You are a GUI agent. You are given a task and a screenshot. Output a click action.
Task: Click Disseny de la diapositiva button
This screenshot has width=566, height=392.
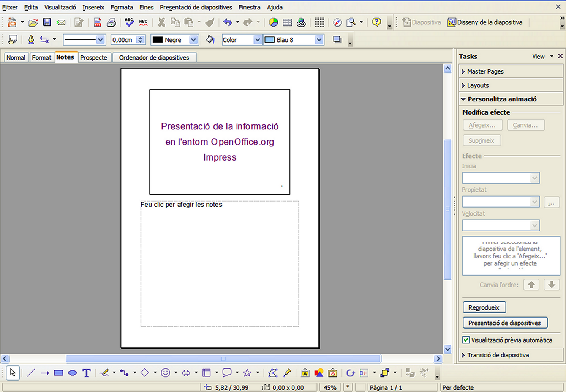[x=485, y=22]
